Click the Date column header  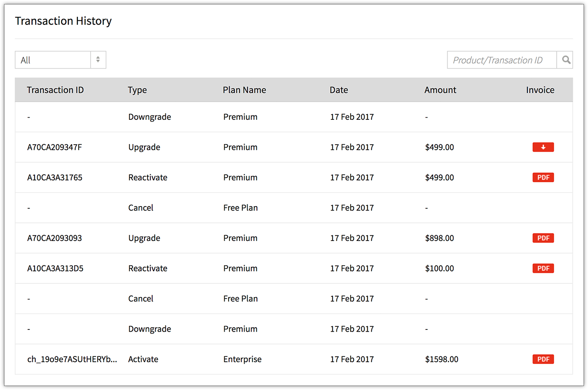click(x=339, y=90)
